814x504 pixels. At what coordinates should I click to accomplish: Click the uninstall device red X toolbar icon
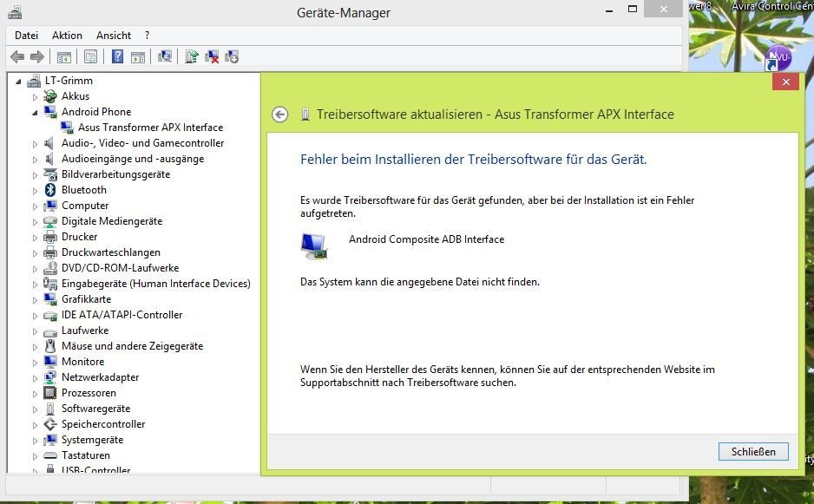(211, 56)
